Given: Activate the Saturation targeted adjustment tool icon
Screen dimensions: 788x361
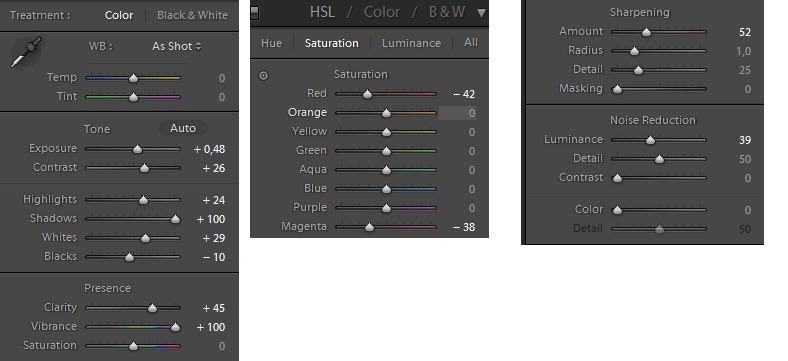Looking at the screenshot, I should click(263, 75).
